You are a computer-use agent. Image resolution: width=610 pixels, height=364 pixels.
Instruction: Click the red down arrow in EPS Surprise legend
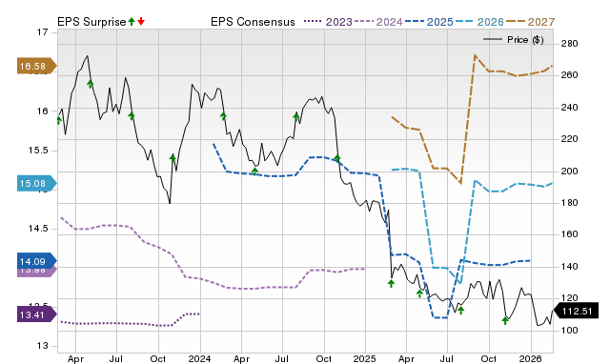click(141, 22)
